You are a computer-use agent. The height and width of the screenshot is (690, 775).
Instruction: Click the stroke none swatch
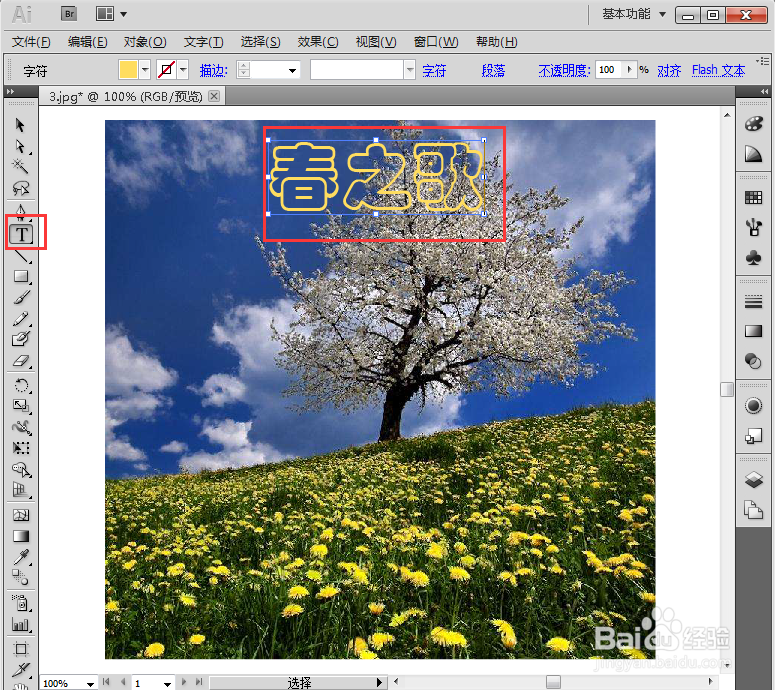tap(167, 70)
